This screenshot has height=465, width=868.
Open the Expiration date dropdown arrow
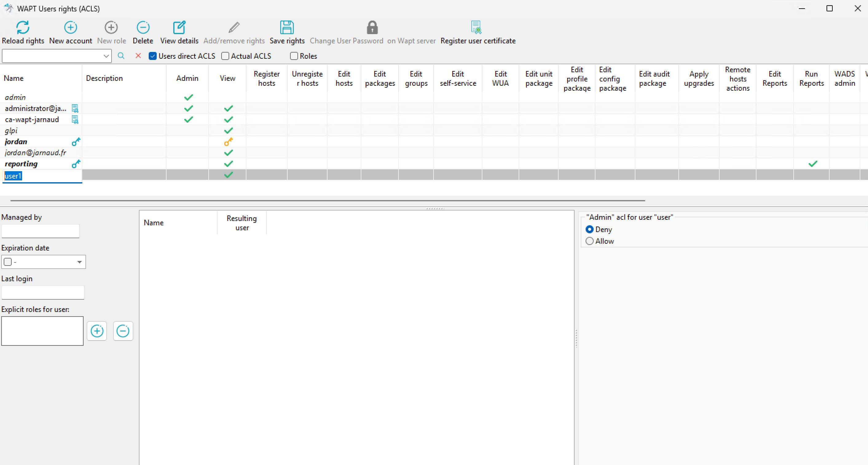(80, 262)
